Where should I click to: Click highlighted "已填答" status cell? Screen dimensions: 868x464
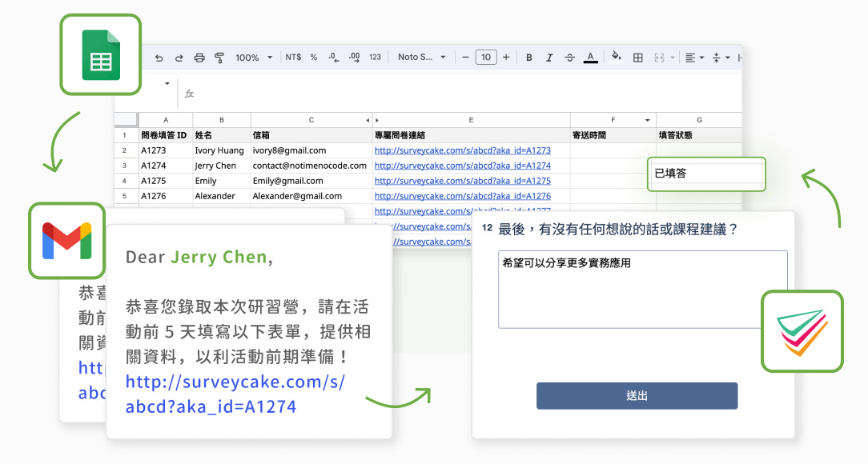click(706, 174)
